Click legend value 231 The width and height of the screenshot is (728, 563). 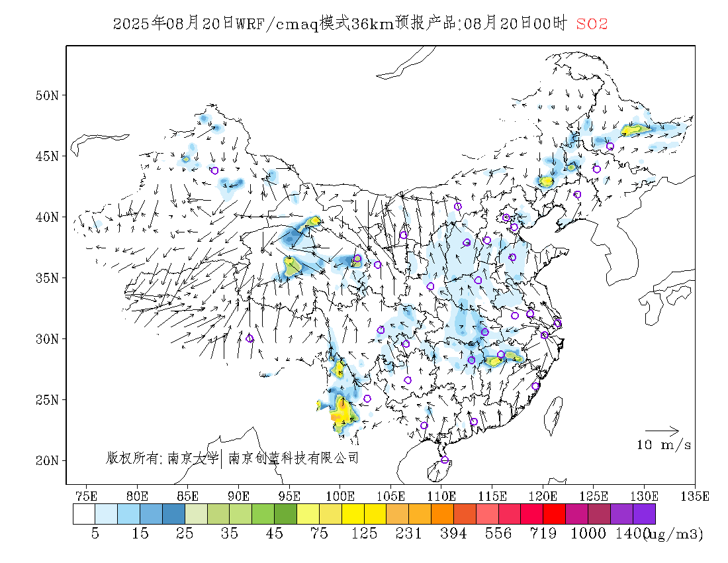pyautogui.click(x=408, y=533)
